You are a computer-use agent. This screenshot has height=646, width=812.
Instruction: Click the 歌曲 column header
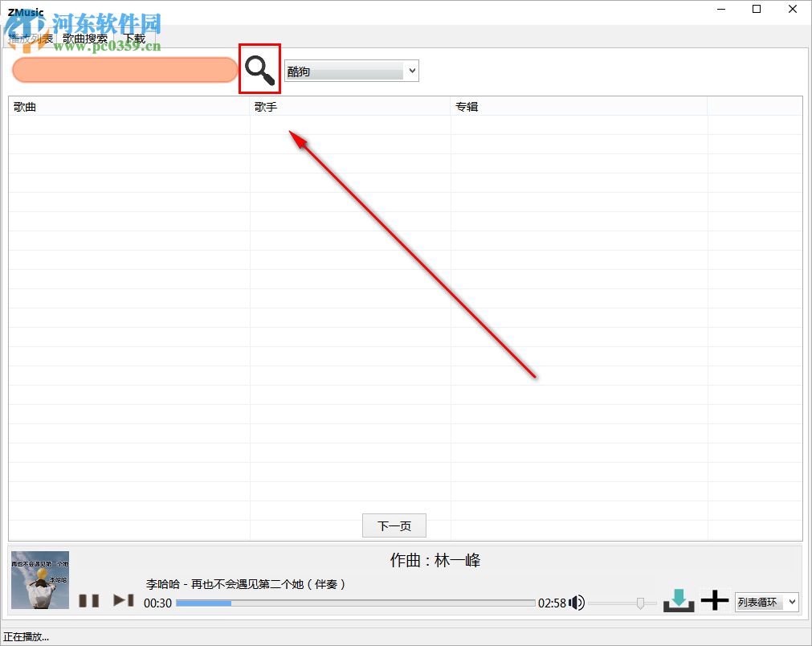[x=20, y=105]
